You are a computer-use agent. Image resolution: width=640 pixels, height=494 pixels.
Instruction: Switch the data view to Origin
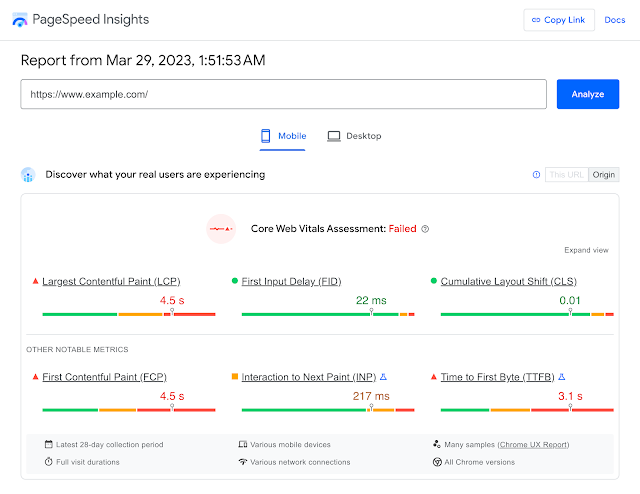click(603, 174)
